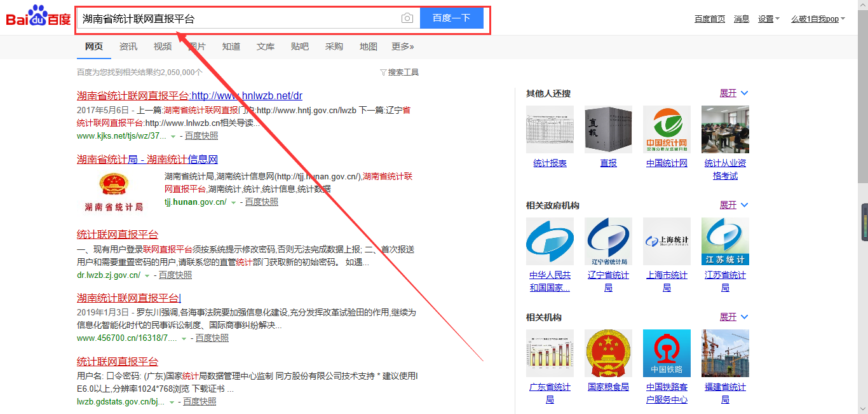
Task: Expand the 其他人还搜 section
Action: pyautogui.click(x=733, y=93)
